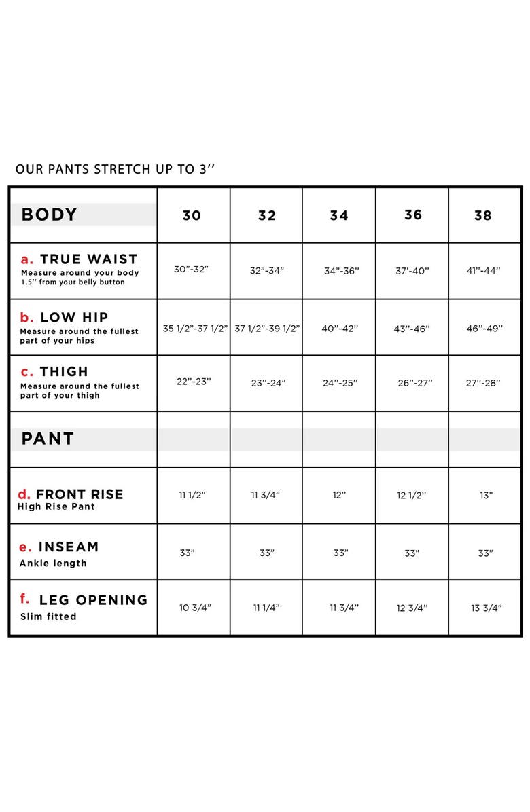Image resolution: width=530 pixels, height=812 pixels.
Task: Click the THIGH row label
Action: coord(64,371)
